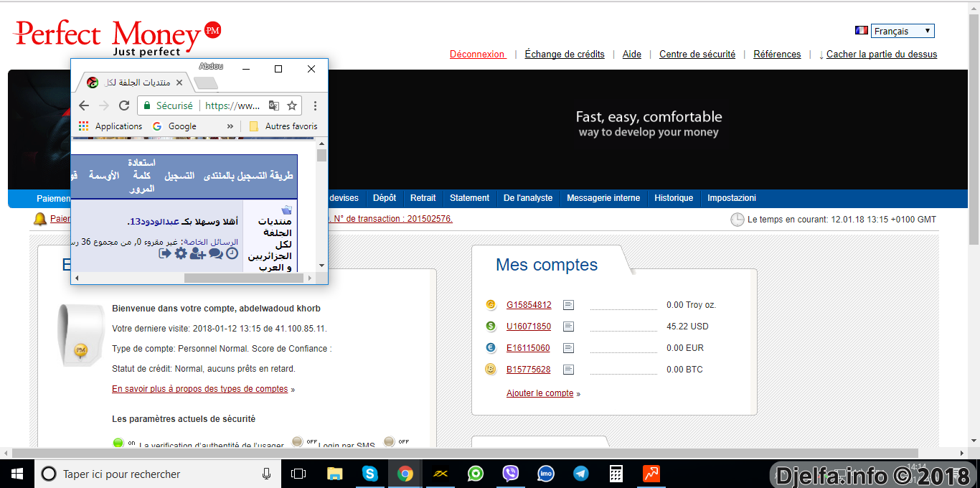Open Telegram from the taskbar
The height and width of the screenshot is (488, 980).
[581, 474]
